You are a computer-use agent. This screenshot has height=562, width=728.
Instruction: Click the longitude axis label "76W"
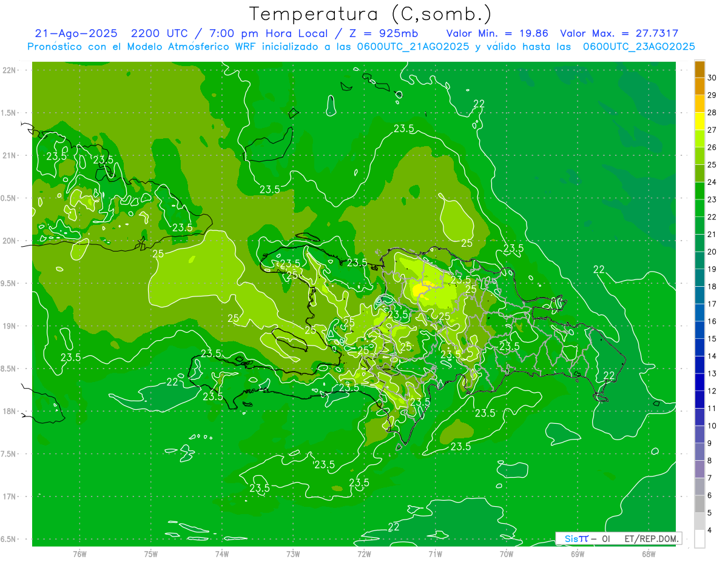pyautogui.click(x=79, y=554)
